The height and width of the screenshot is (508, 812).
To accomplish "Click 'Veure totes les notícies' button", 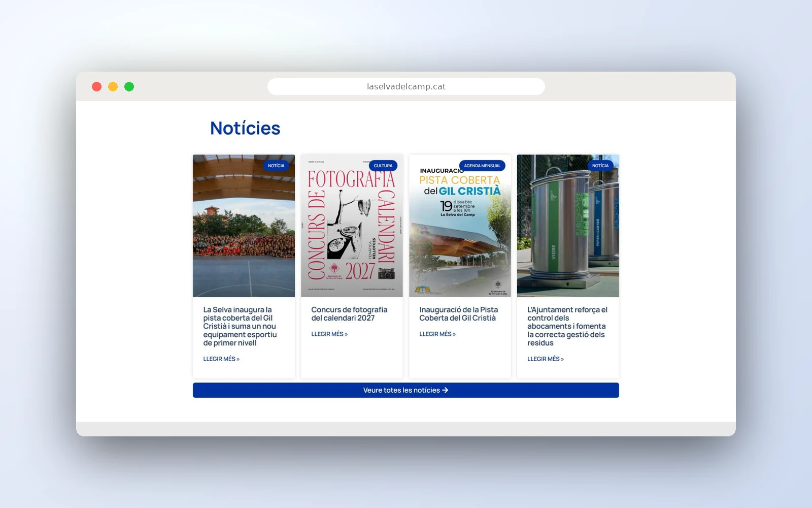I will [x=406, y=390].
